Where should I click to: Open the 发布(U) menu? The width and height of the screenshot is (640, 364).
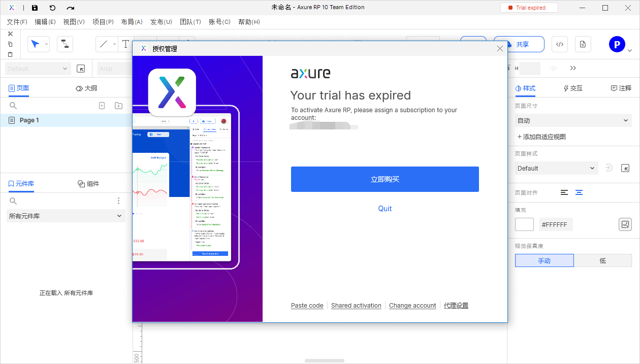[161, 22]
